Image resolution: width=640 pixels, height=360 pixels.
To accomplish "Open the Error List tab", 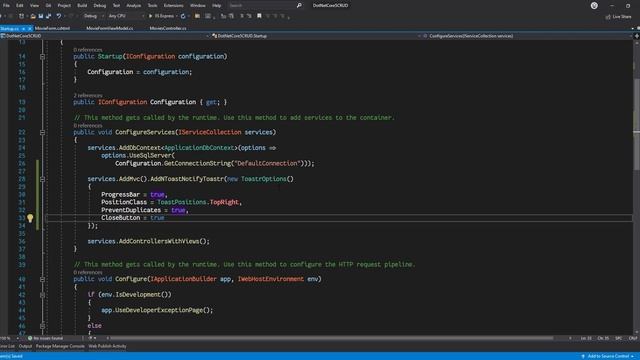I will click(x=7, y=346).
